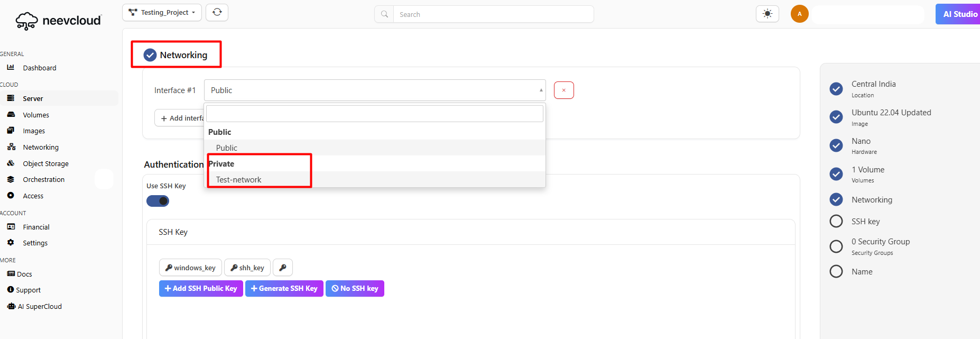Click the orange user avatar
The image size is (980, 339).
pyautogui.click(x=799, y=14)
